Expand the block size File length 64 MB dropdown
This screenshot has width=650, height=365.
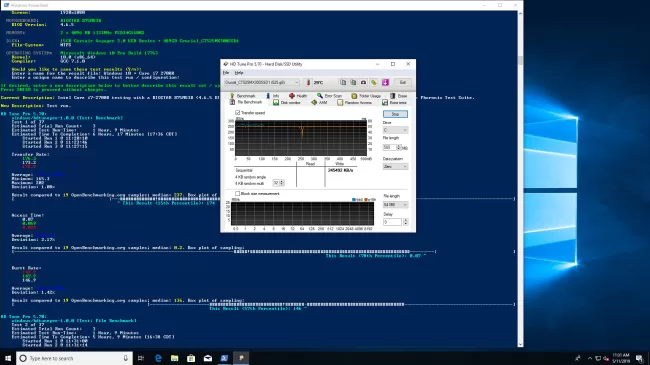(x=395, y=204)
